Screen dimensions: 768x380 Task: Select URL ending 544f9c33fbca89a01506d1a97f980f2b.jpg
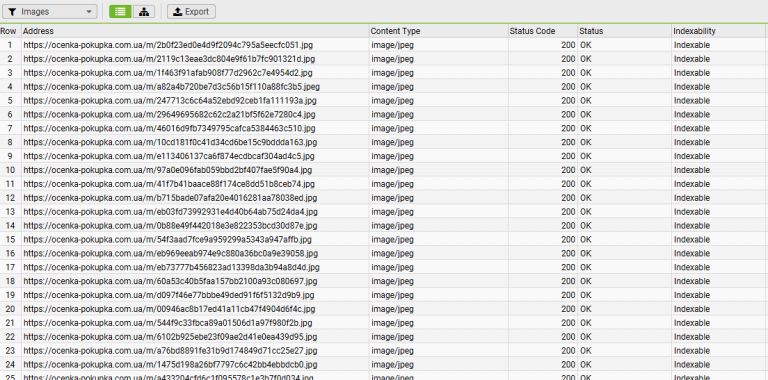click(168, 323)
